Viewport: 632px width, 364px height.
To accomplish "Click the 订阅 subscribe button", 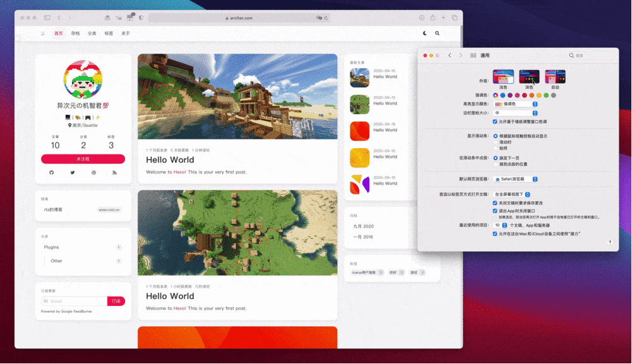I will (x=116, y=301).
